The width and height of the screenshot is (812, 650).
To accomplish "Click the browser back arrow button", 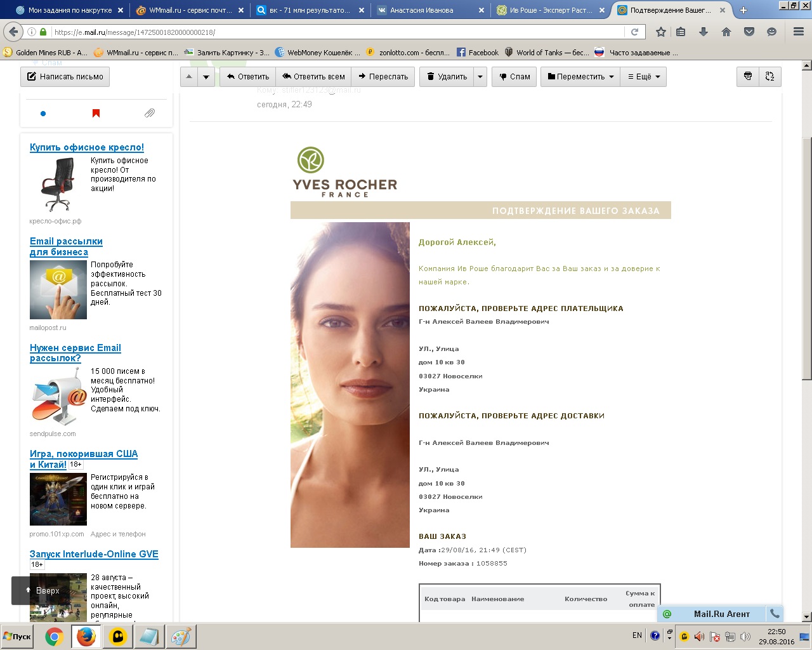I will (x=13, y=32).
